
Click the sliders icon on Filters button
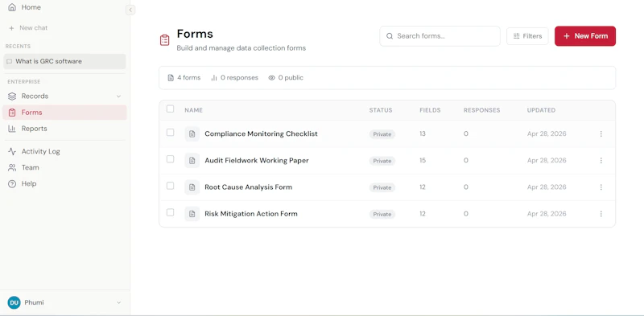(517, 36)
